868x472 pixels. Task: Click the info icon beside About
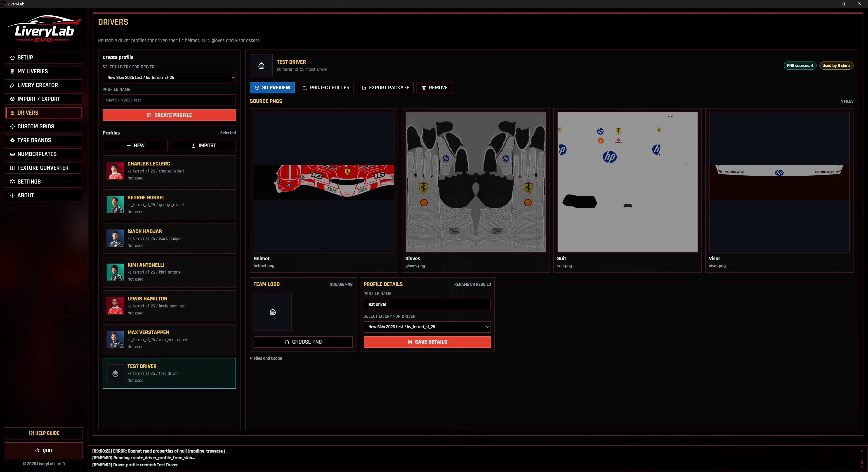pyautogui.click(x=12, y=196)
